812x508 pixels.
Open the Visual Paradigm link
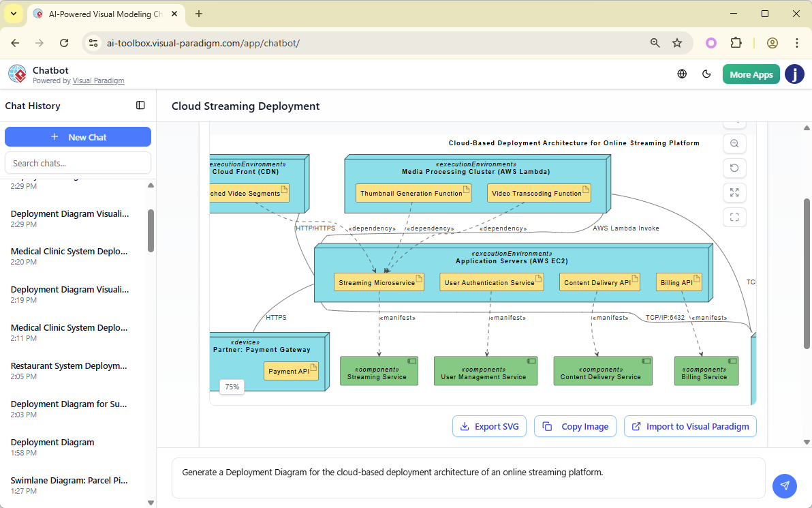click(98, 80)
